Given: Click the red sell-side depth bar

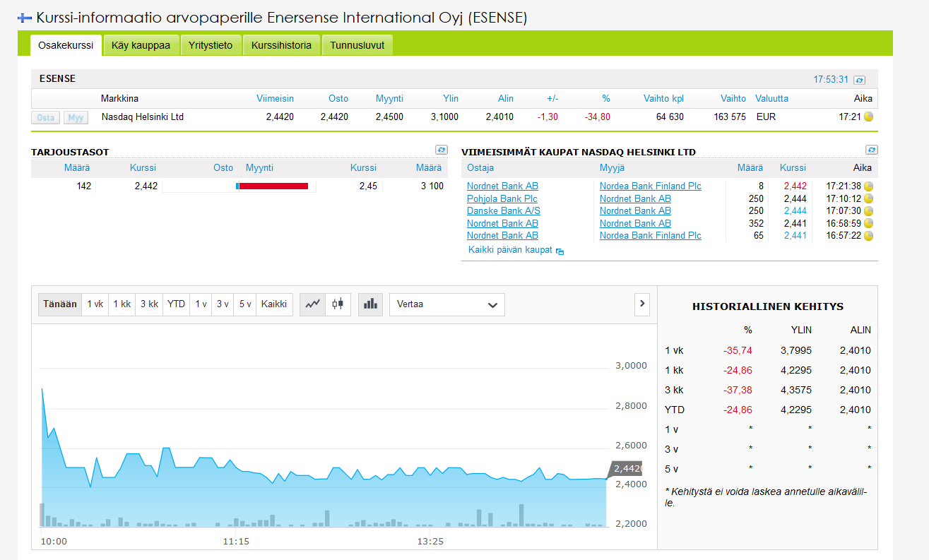Looking at the screenshot, I should pos(273,186).
